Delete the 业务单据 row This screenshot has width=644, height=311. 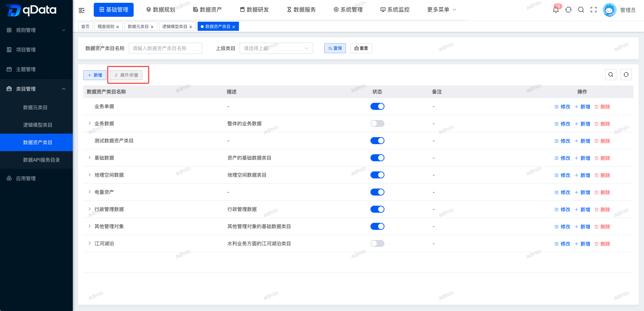pos(602,107)
